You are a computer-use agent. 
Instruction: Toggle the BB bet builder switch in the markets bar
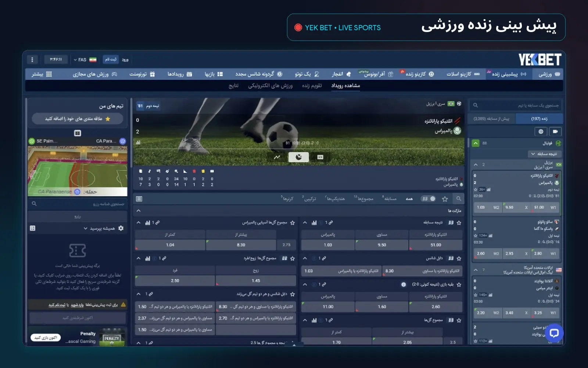[x=428, y=199]
